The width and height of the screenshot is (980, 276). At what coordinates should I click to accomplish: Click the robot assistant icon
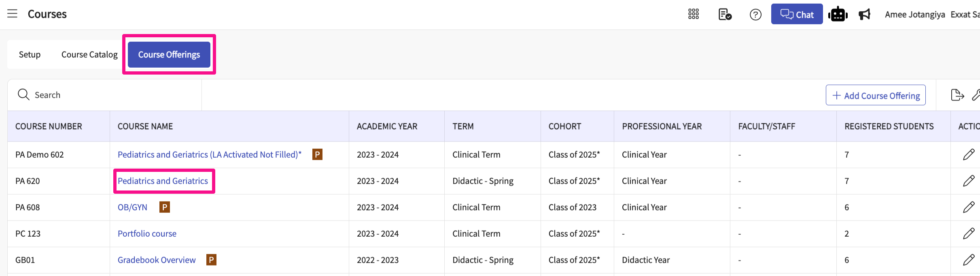pos(838,14)
